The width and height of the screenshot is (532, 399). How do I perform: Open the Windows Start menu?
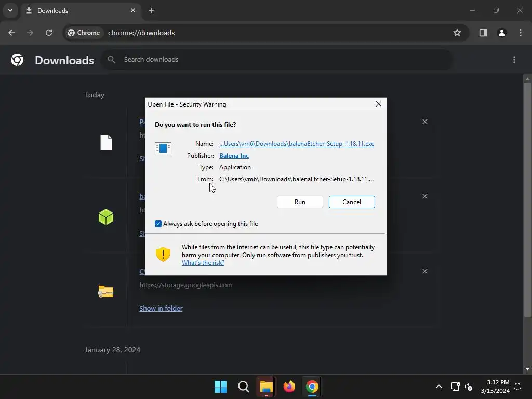coord(220,387)
